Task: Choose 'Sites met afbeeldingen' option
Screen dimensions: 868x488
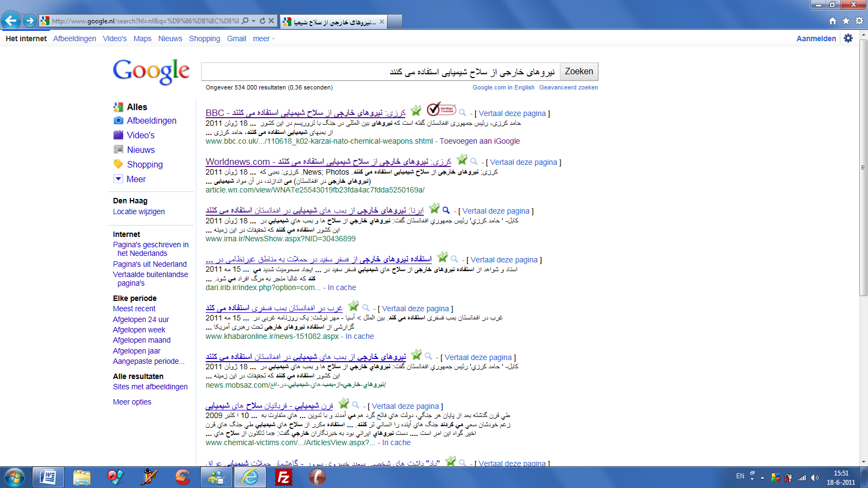Action: (150, 387)
